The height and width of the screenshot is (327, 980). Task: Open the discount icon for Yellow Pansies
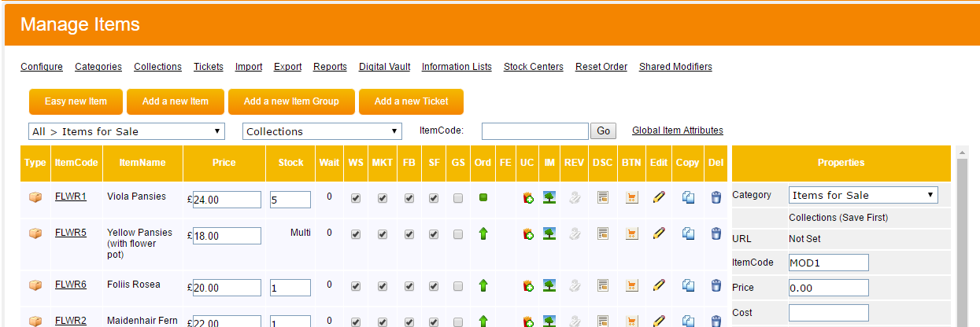(x=603, y=233)
